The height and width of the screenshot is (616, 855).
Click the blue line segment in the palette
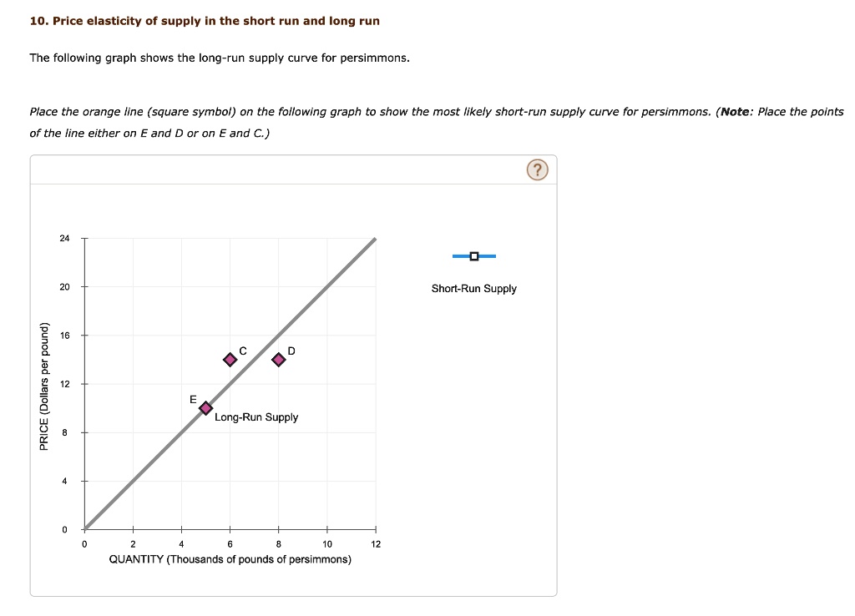pyautogui.click(x=459, y=256)
